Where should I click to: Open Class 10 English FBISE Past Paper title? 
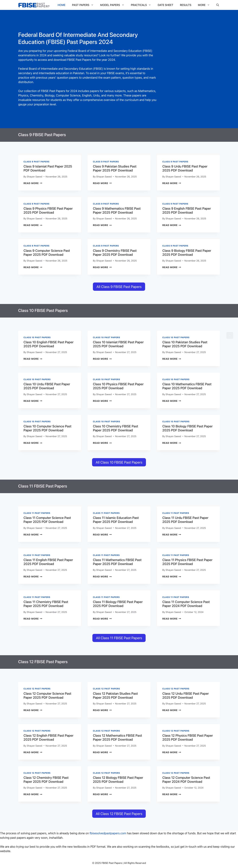pyautogui.click(x=48, y=344)
